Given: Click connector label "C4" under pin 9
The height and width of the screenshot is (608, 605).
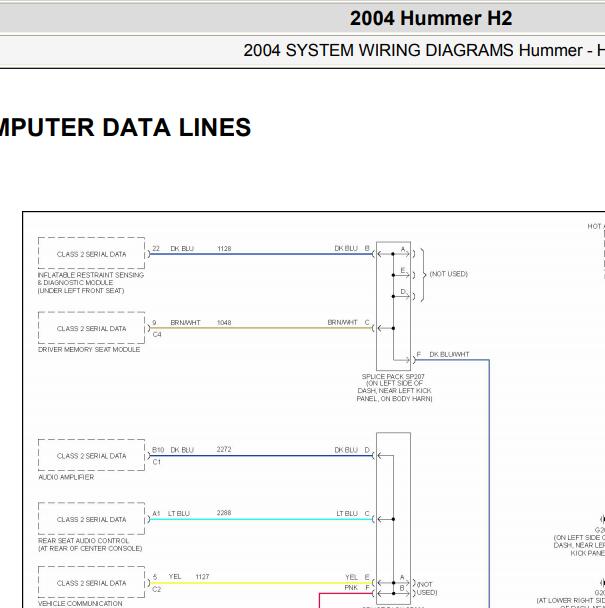Looking at the screenshot, I should [x=157, y=334].
